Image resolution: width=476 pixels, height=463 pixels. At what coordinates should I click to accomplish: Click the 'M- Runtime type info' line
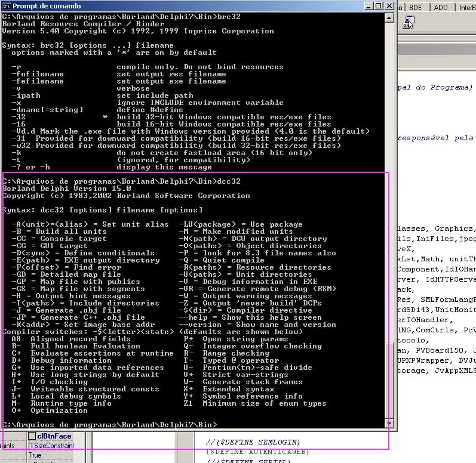(x=62, y=403)
